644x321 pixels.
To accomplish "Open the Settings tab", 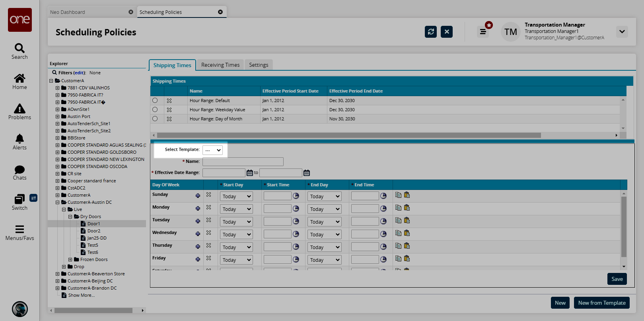I will [259, 65].
